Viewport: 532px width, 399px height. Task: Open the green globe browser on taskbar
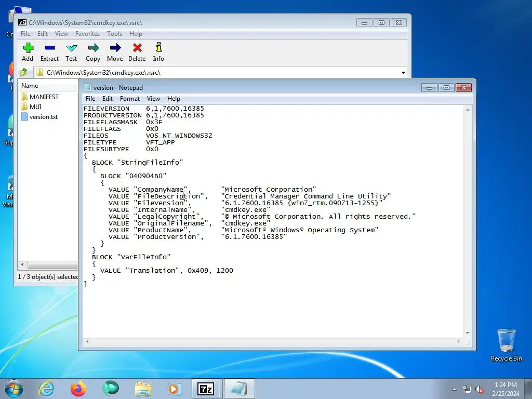point(111,389)
